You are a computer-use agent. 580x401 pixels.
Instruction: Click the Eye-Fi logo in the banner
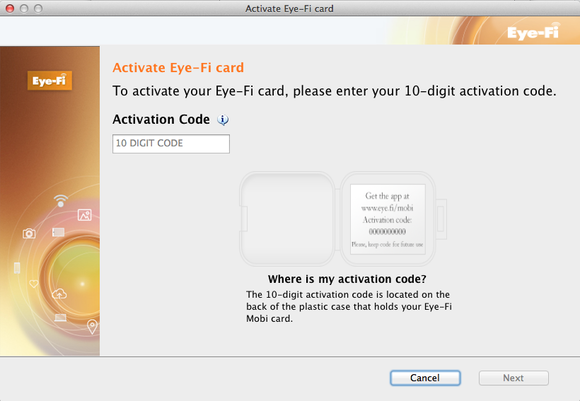533,32
